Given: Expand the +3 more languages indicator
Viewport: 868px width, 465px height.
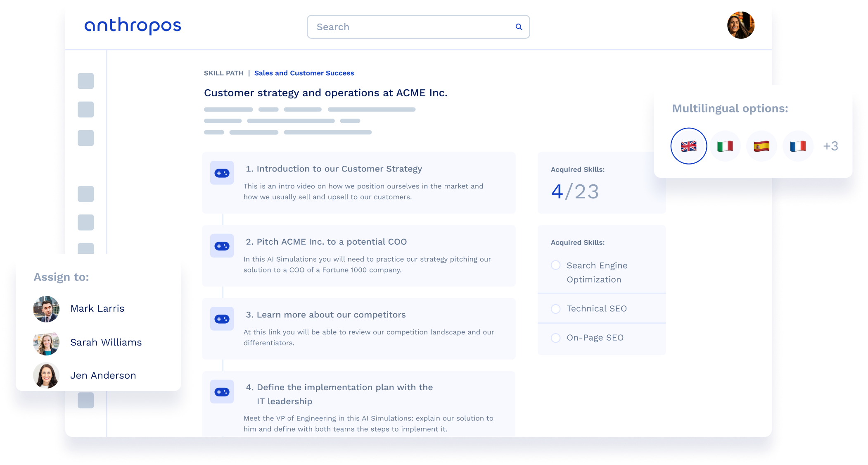Looking at the screenshot, I should 830,146.
